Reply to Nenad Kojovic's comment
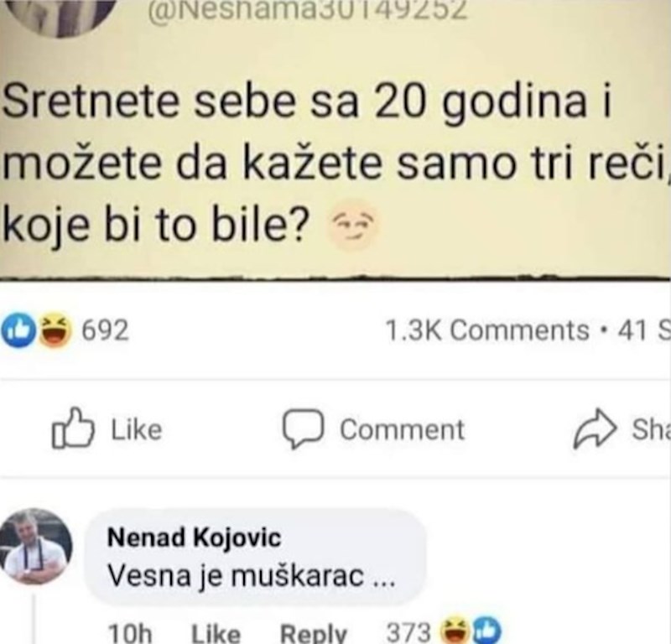Image resolution: width=671 pixels, height=644 pixels. pyautogui.click(x=312, y=633)
